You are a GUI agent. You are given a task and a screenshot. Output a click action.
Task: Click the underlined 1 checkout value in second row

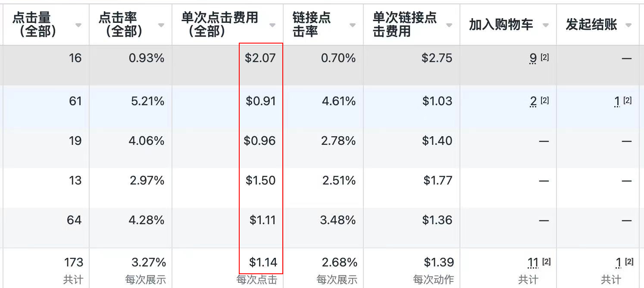pos(617,101)
